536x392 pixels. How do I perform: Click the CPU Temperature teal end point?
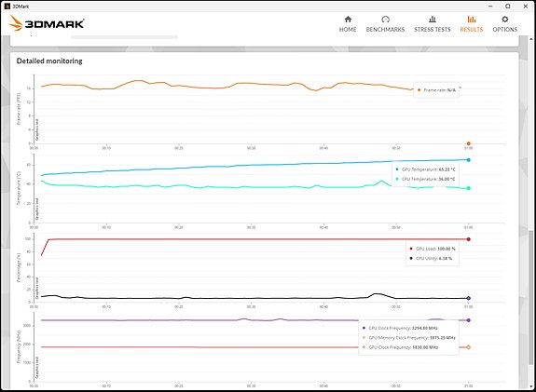coord(468,188)
